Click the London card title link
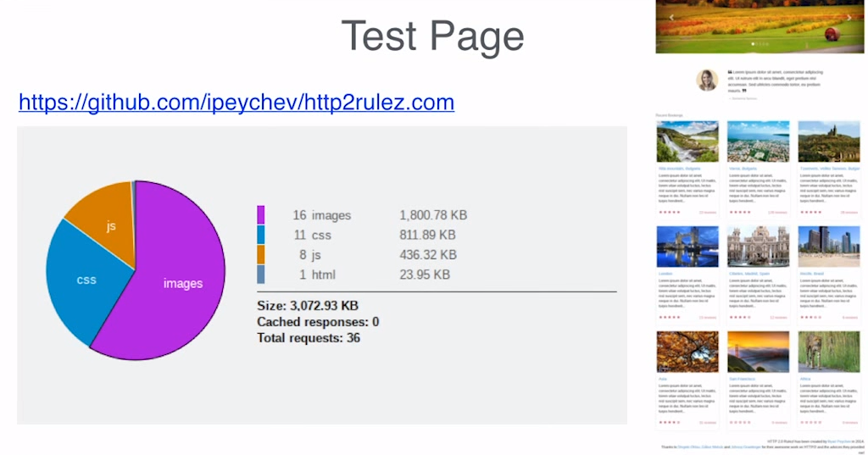Image resolution: width=868 pixels, height=455 pixels. pyautogui.click(x=665, y=274)
